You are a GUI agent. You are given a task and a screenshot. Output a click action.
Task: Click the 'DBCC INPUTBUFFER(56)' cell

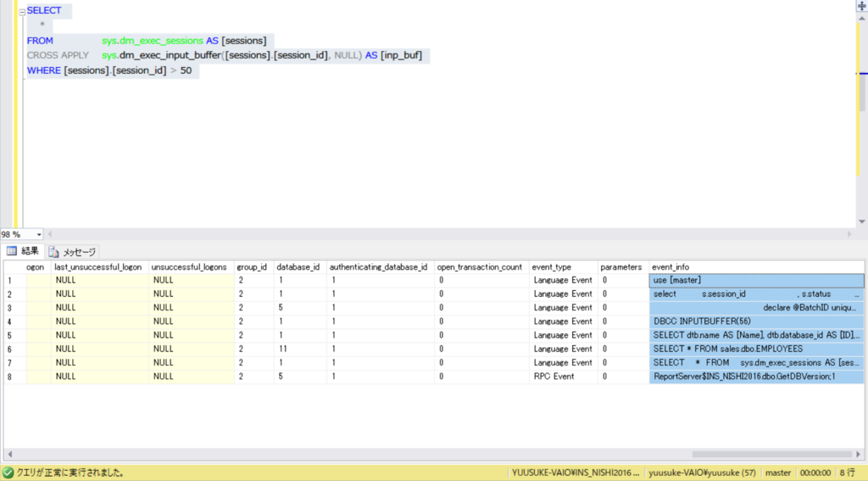pyautogui.click(x=756, y=322)
